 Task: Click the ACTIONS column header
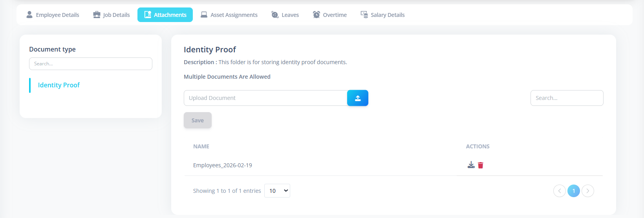click(x=478, y=146)
